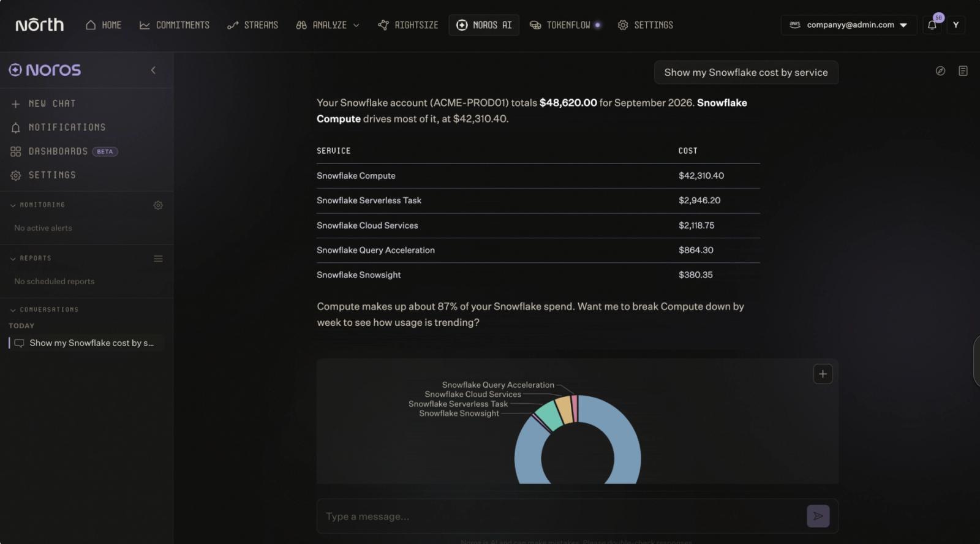Click the Tokenflow coins icon
980x544 pixels.
(535, 25)
